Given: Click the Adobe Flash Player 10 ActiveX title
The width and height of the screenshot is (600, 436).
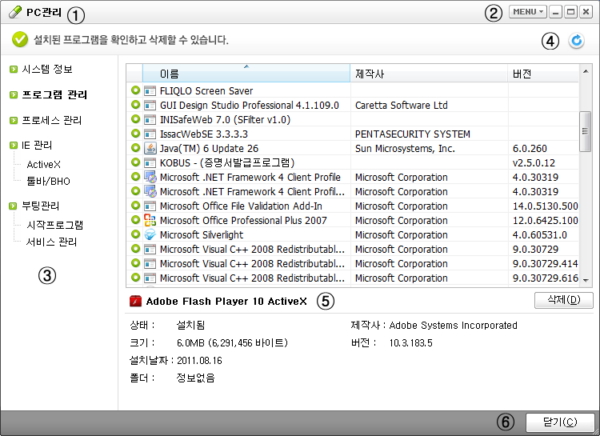Looking at the screenshot, I should tap(227, 301).
